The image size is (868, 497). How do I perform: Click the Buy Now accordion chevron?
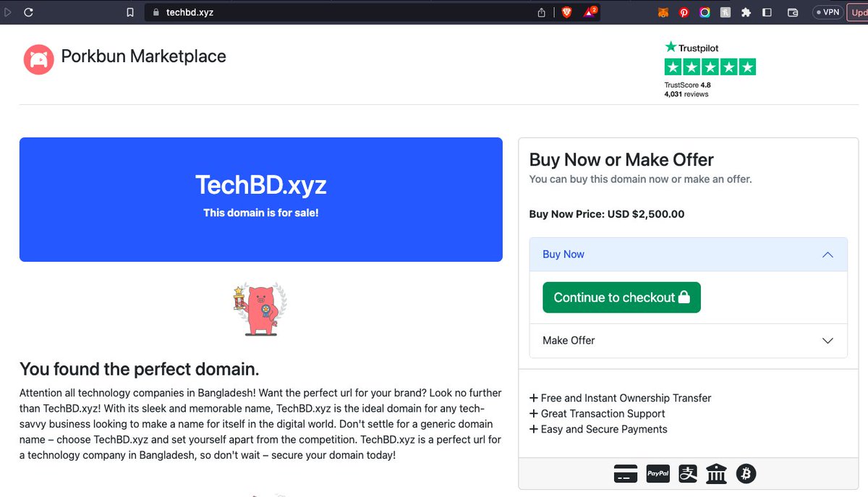point(828,255)
